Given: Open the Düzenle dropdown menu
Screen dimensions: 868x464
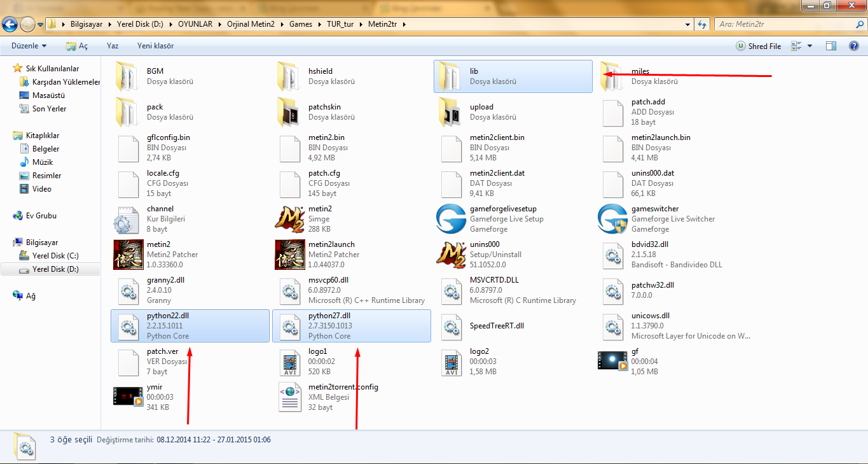Looking at the screenshot, I should click(x=29, y=46).
